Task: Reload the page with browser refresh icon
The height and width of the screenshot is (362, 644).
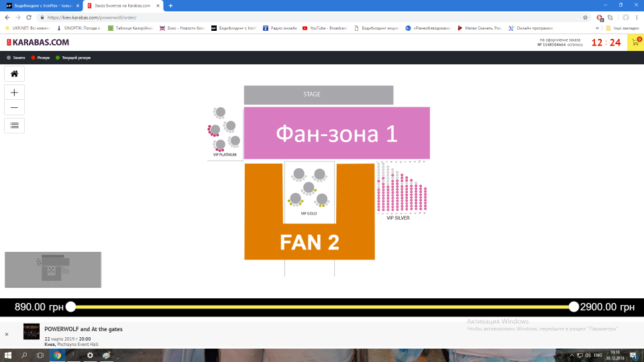Action: click(x=29, y=17)
